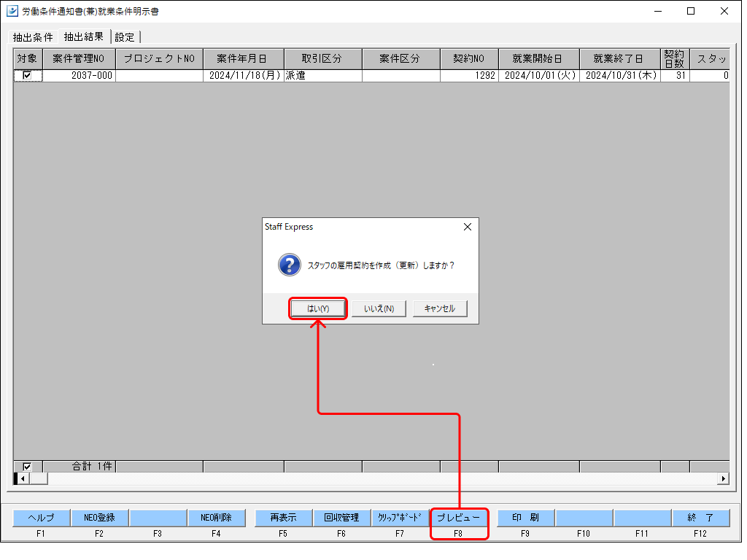The height and width of the screenshot is (560, 747).
Task: Click the ｸﾘｯﾌﾟﾎﾞｰﾄﾞ F7 button
Action: 400,518
